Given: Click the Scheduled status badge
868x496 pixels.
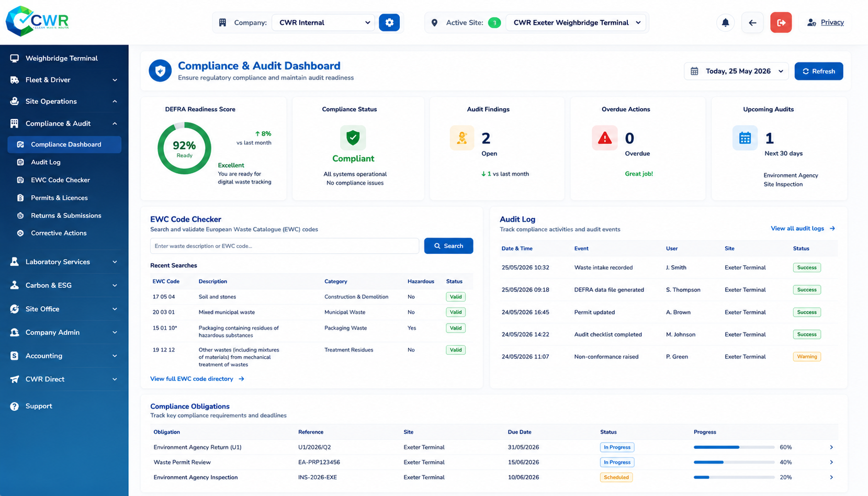Looking at the screenshot, I should tap(616, 477).
